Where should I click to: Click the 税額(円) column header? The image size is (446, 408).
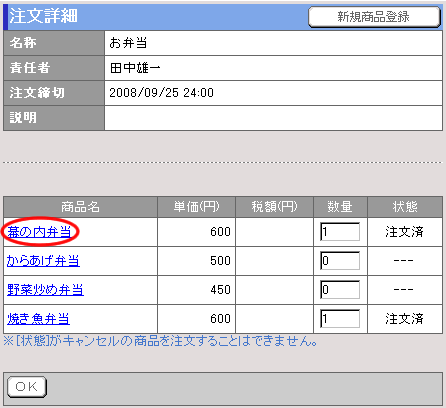[274, 207]
